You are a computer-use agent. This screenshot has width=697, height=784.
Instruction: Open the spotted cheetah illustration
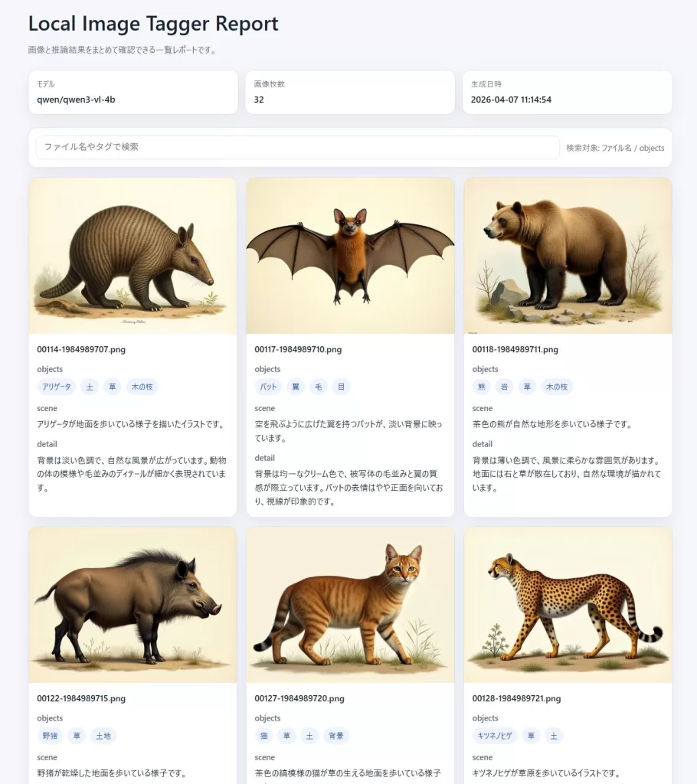point(568,605)
